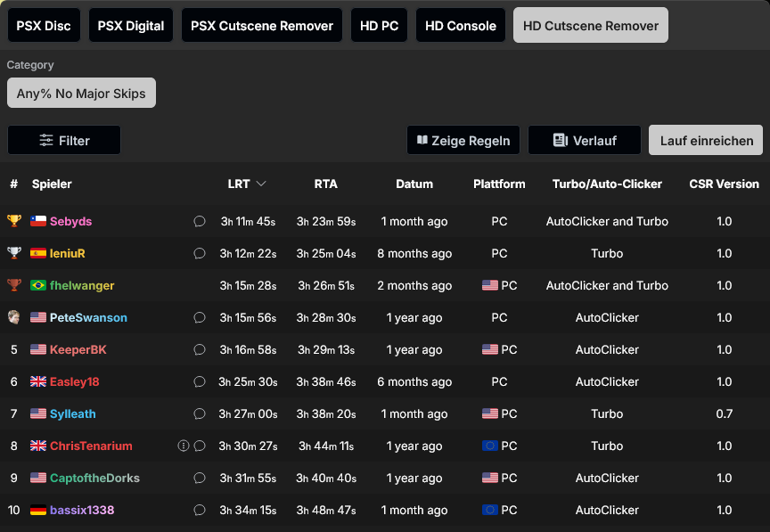Image resolution: width=770 pixels, height=532 pixels.
Task: Open the comment icon for IeniuR's run
Action: pyautogui.click(x=200, y=253)
